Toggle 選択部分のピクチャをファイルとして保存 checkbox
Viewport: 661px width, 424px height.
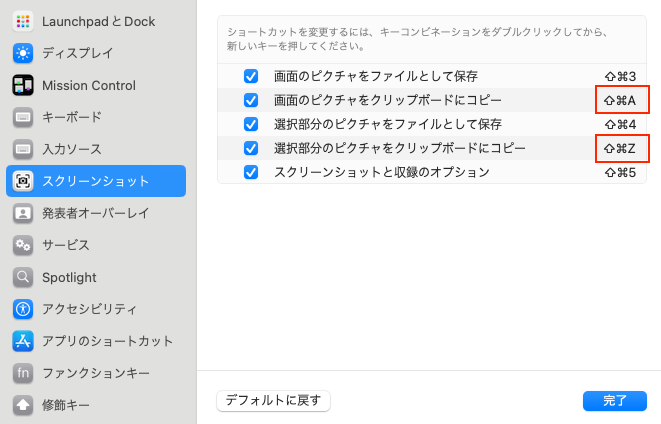[x=251, y=124]
